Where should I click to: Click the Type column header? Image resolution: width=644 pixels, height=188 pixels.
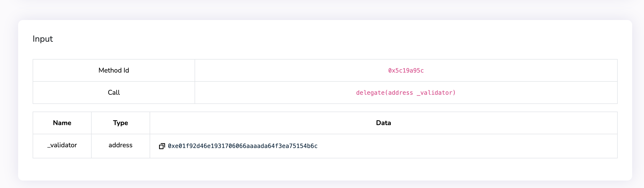(120, 123)
